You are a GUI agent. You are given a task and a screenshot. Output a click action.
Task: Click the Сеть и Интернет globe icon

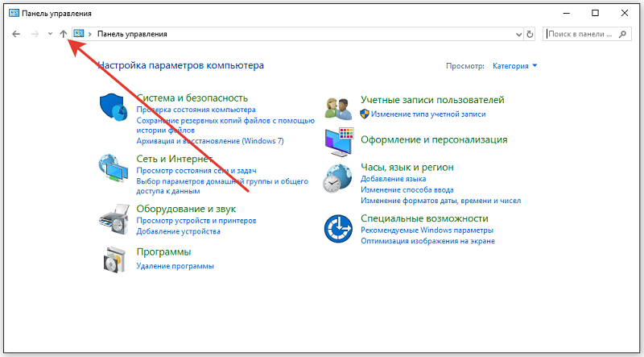point(113,168)
